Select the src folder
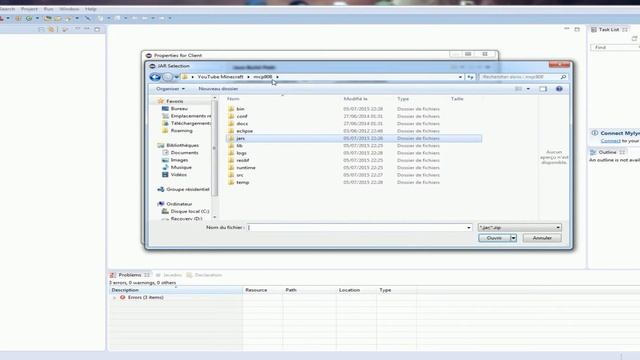The height and width of the screenshot is (360, 640). click(240, 175)
